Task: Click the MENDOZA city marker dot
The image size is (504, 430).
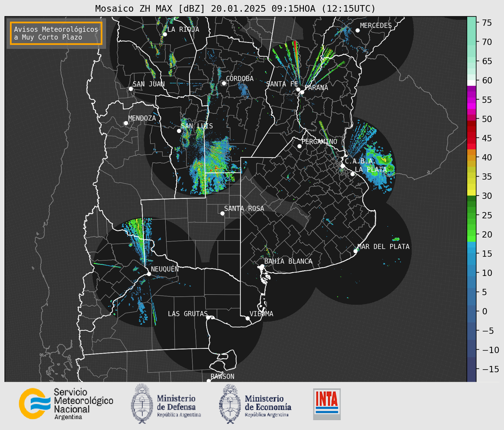Action: [126, 123]
